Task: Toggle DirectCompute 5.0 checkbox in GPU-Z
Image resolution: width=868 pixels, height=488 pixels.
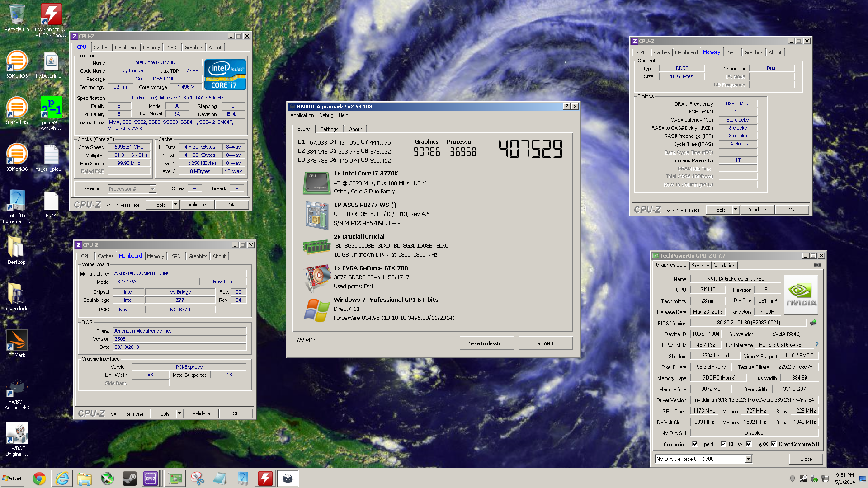Action: click(774, 444)
